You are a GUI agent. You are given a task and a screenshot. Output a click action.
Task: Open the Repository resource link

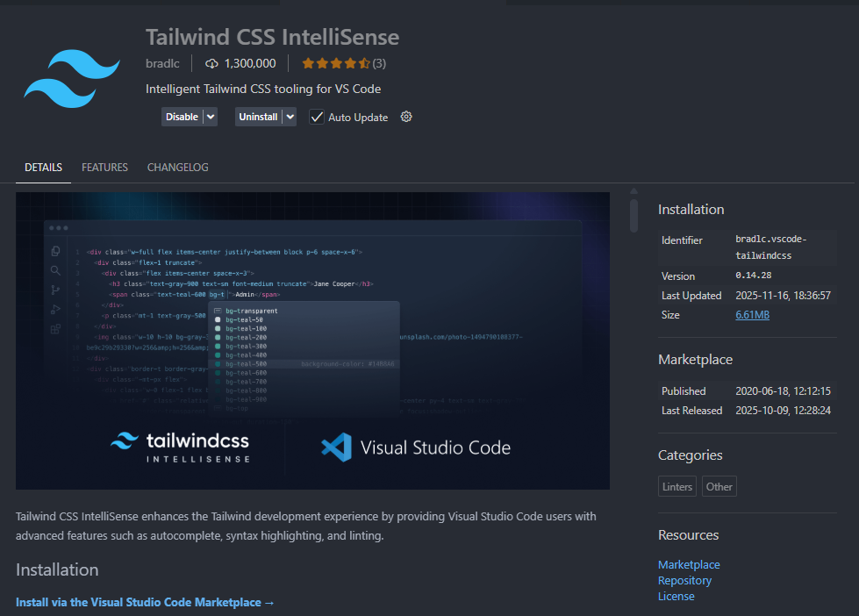[684, 580]
